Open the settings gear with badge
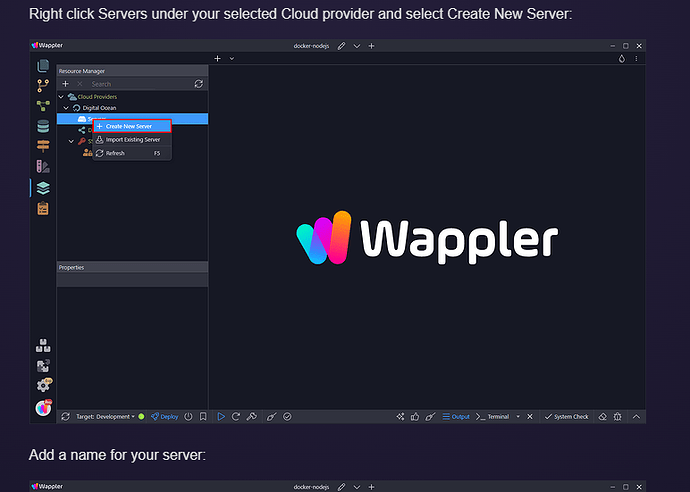 point(44,385)
